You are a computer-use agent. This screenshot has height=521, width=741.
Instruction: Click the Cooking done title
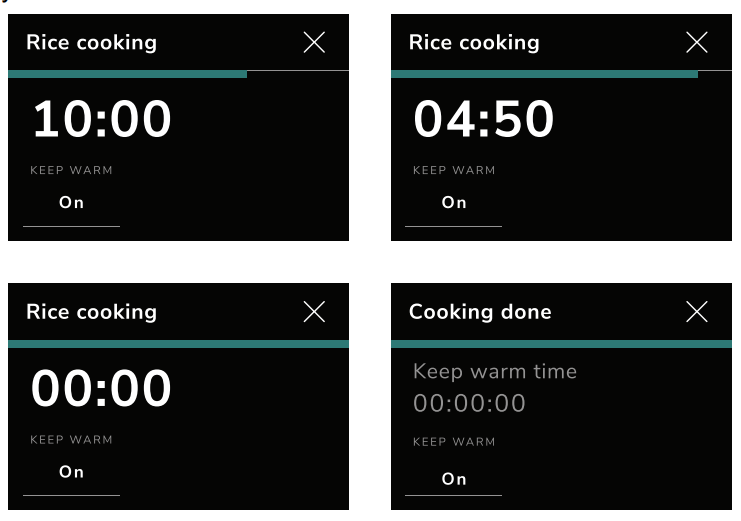[480, 312]
